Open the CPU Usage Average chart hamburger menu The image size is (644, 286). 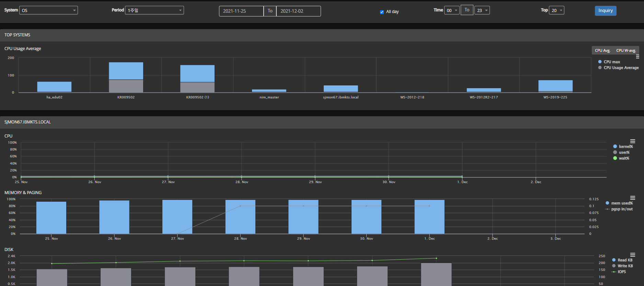click(637, 57)
